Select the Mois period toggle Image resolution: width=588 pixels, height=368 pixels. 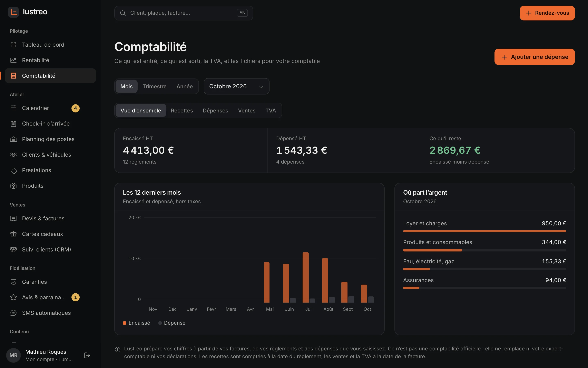click(126, 86)
